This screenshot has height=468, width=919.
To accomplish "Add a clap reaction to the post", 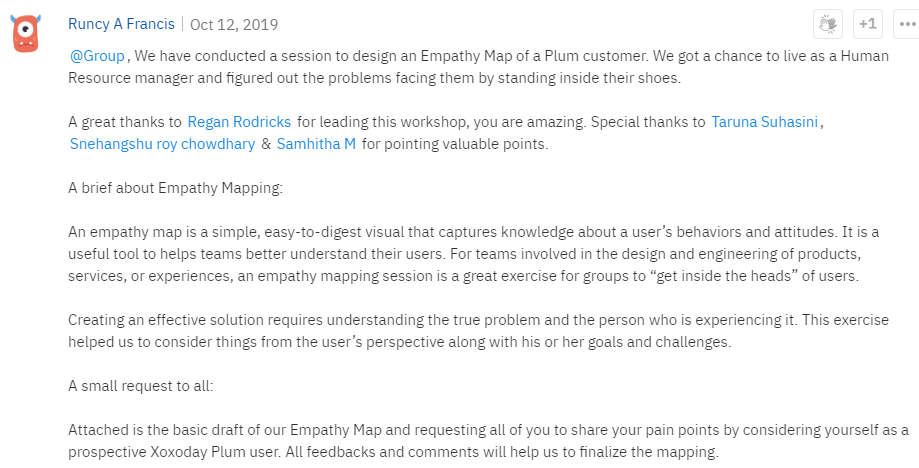I will 828,24.
